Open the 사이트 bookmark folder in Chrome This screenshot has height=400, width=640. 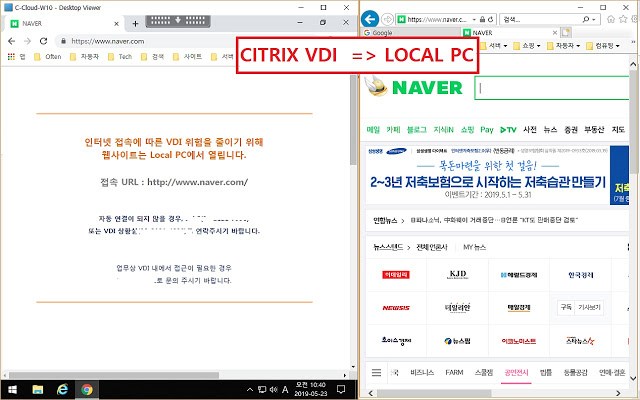(x=187, y=57)
